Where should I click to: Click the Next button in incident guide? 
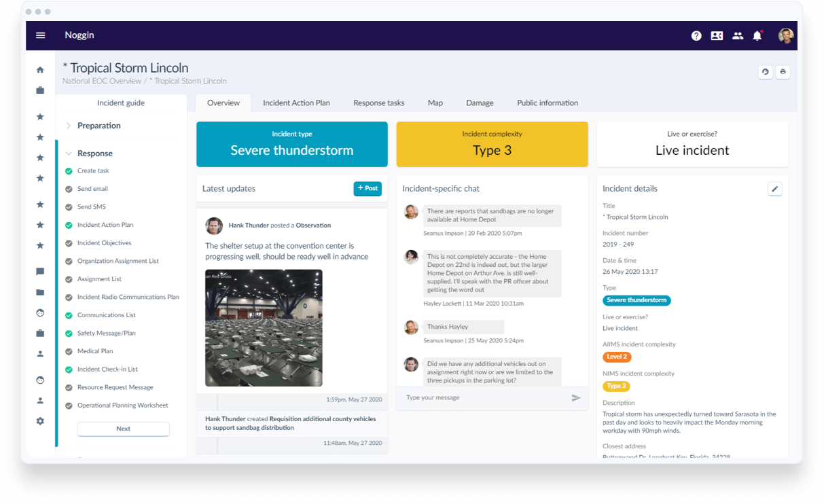(123, 429)
